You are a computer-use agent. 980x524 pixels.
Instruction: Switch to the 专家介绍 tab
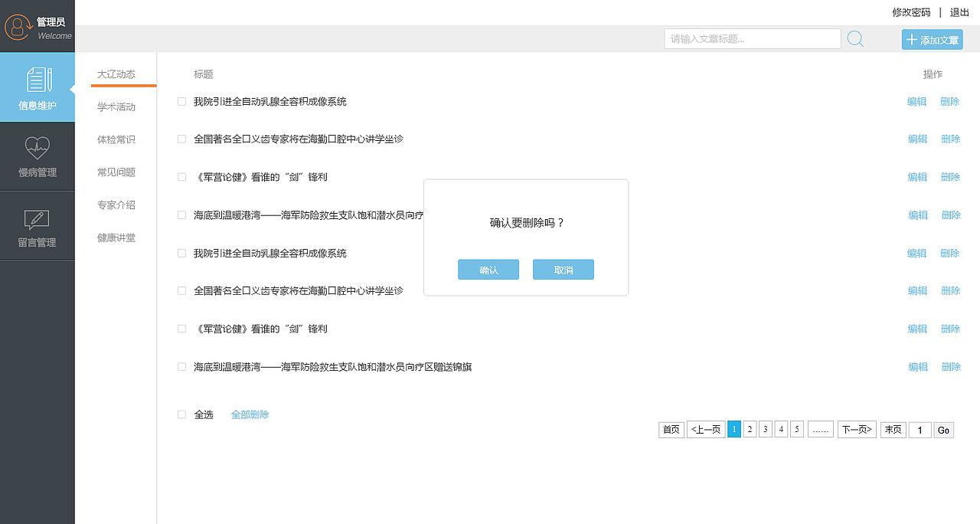(x=116, y=205)
